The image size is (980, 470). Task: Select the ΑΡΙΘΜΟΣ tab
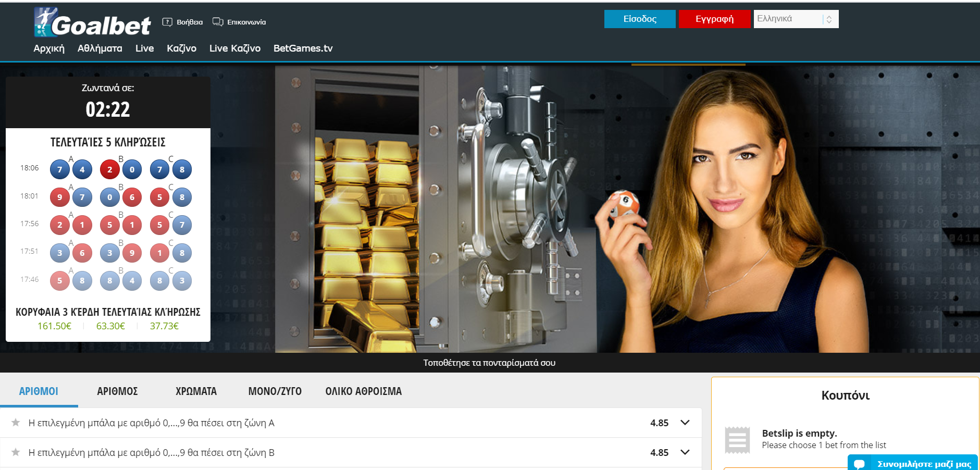click(x=117, y=391)
